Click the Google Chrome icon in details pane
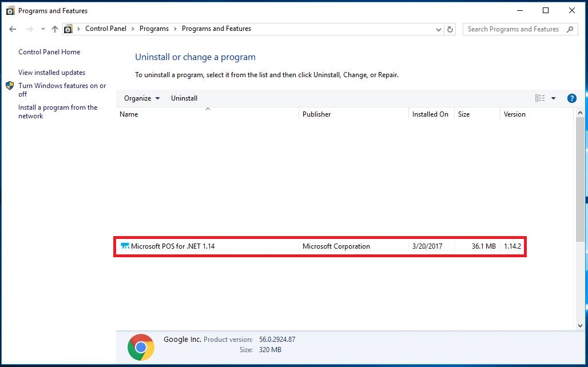The width and height of the screenshot is (588, 367). [x=141, y=347]
